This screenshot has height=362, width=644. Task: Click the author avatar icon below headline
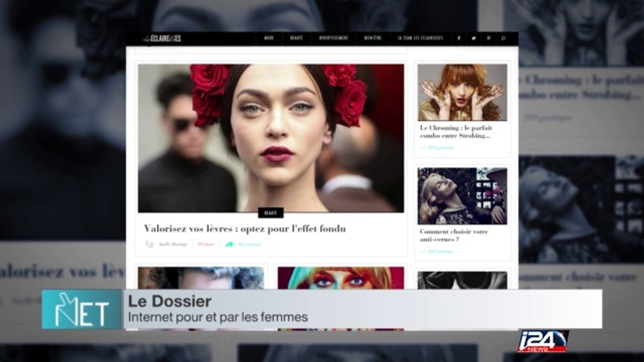coord(149,244)
